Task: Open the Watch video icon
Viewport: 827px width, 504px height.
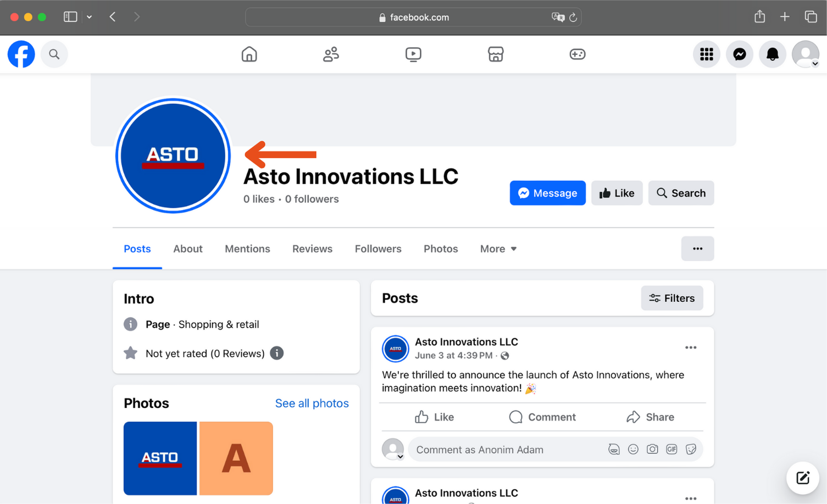Action: [x=413, y=54]
